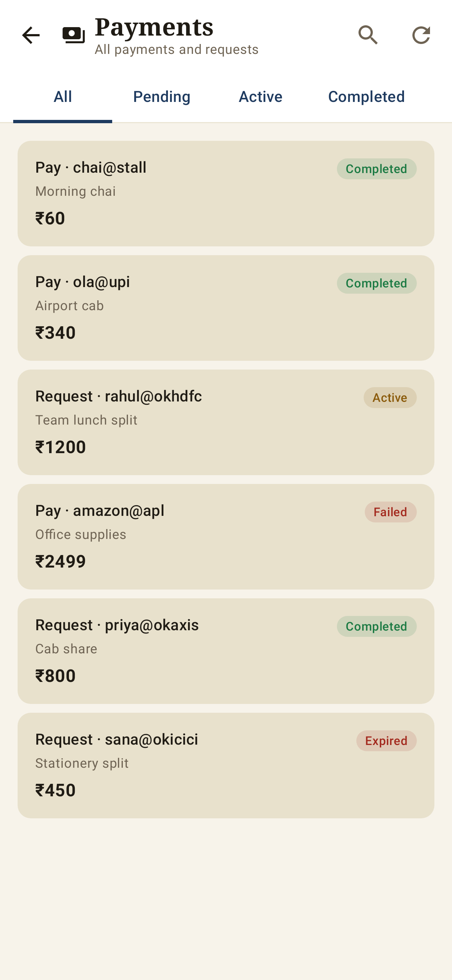Screen dimensions: 452x980
Task: Refresh the payments list
Action: [x=421, y=36]
